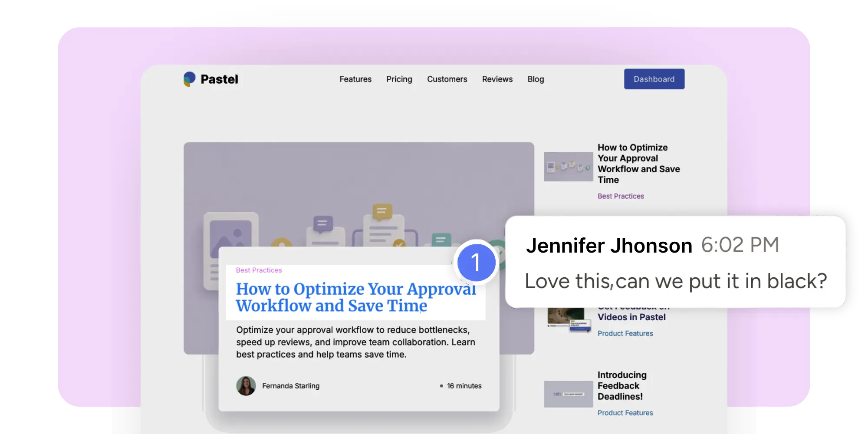Viewport: 868px width, 434px height.
Task: Go to the Pricing page
Action: 399,79
